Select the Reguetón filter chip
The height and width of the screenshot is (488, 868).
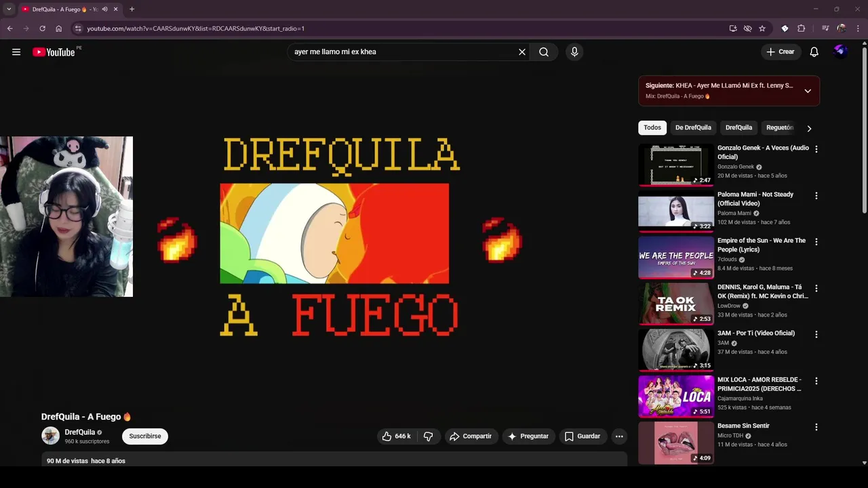coord(780,127)
